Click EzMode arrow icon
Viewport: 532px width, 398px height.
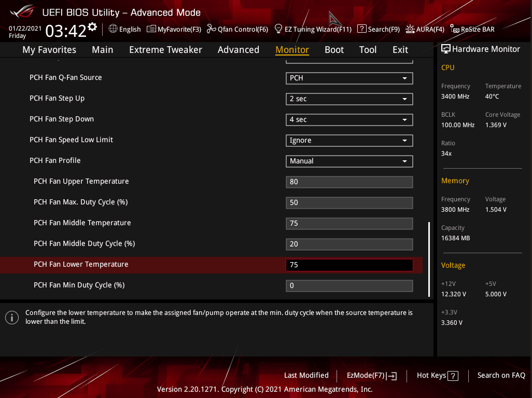tap(392, 376)
